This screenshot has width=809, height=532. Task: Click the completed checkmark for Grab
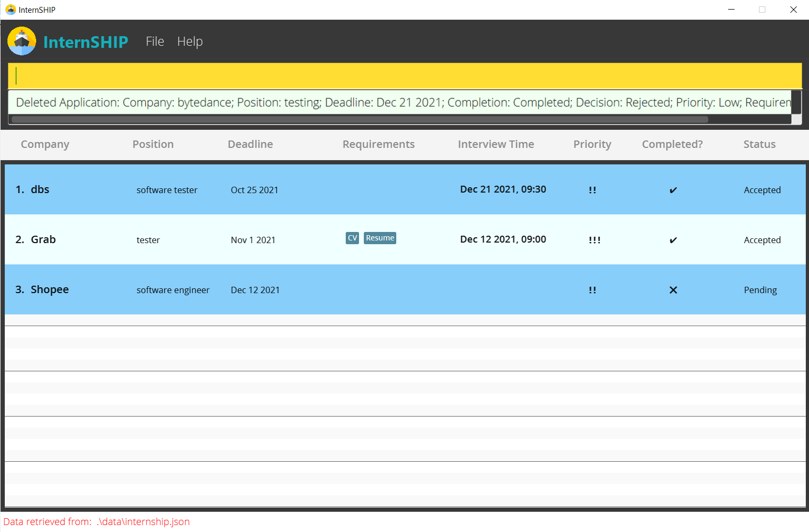tap(673, 240)
